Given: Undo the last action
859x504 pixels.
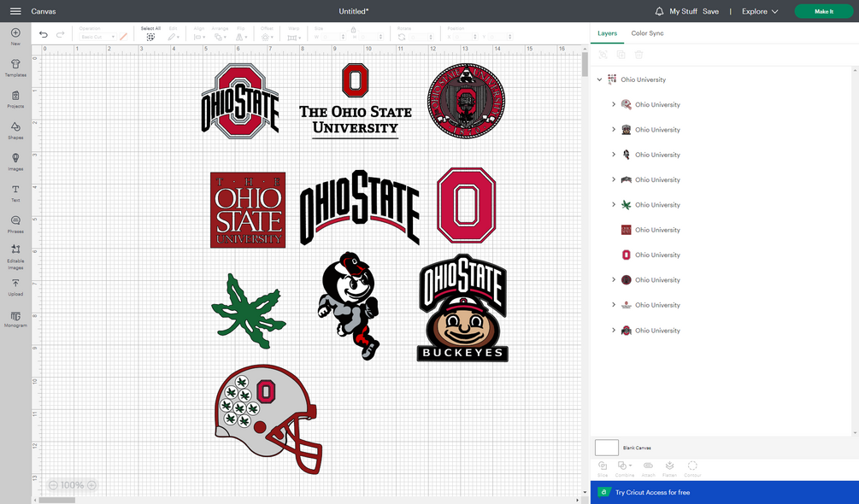Looking at the screenshot, I should pyautogui.click(x=44, y=35).
